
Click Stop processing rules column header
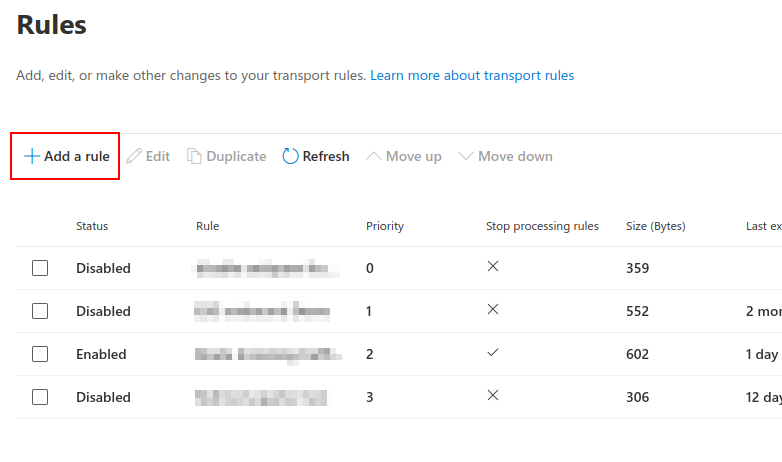point(542,226)
